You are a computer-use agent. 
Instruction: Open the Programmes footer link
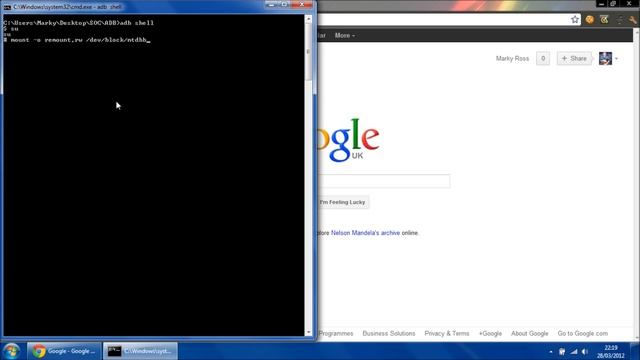[x=336, y=333]
